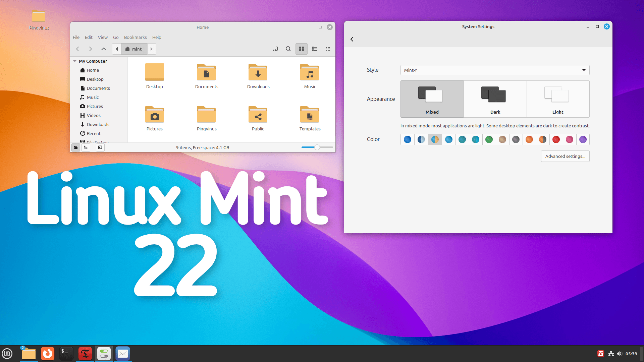
Task: Pick the red color swatch
Action: click(556, 139)
